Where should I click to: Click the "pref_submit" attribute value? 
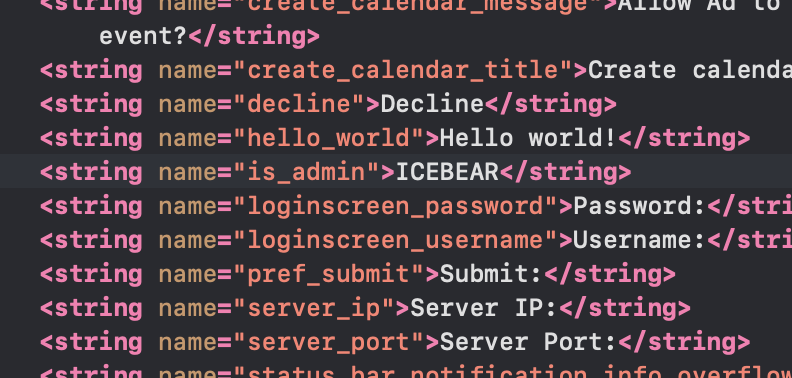[x=329, y=274]
